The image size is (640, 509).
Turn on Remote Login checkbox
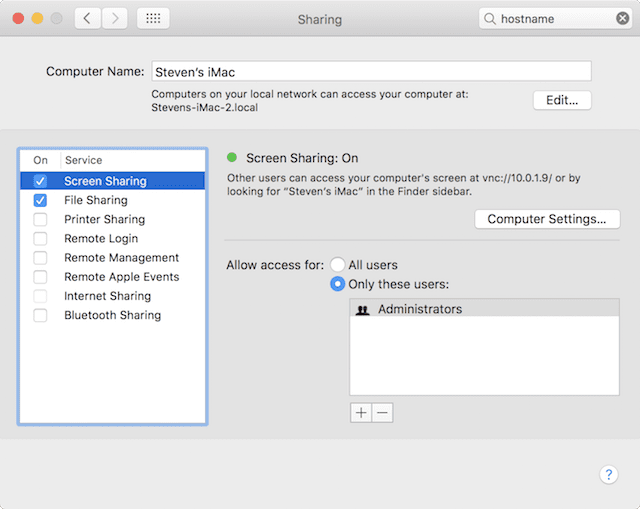click(40, 238)
